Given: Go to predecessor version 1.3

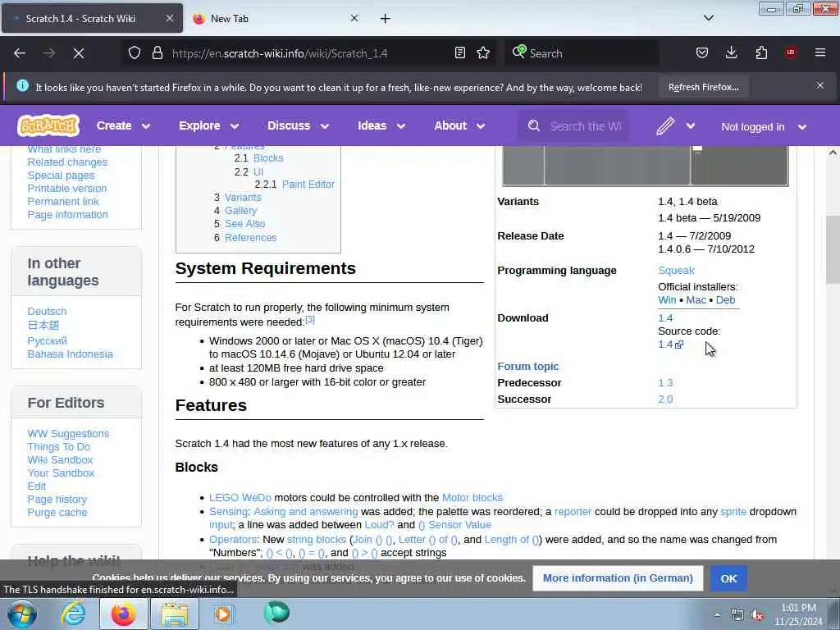Looking at the screenshot, I should click(x=665, y=383).
